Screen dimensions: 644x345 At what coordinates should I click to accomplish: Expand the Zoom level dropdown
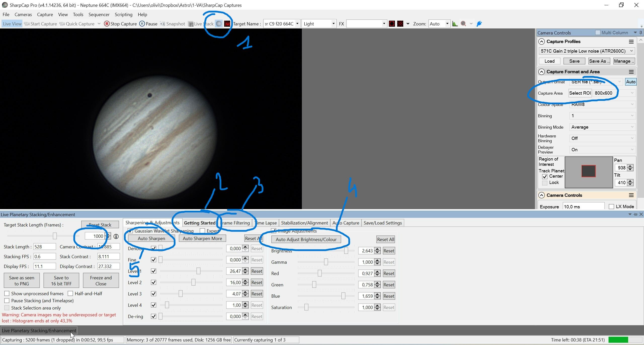[447, 24]
